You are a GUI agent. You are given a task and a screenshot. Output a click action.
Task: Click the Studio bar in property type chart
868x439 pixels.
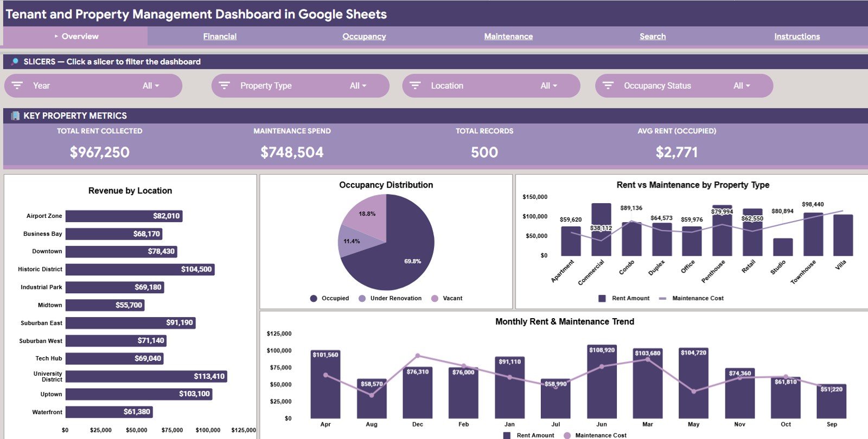pos(783,247)
